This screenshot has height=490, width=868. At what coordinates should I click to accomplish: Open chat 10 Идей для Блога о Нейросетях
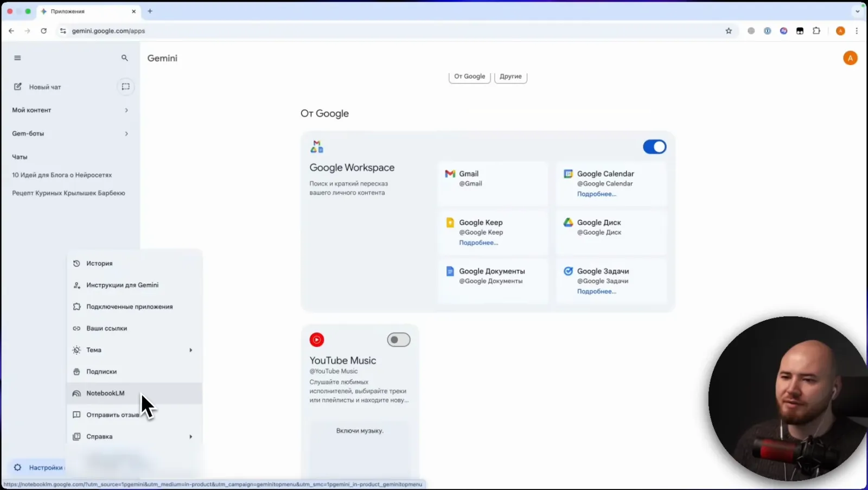62,175
